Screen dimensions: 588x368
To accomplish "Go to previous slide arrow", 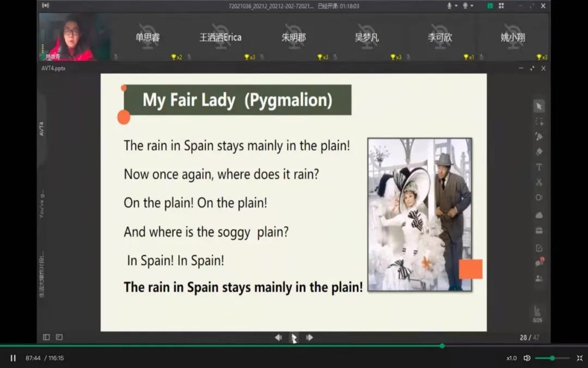I will (278, 337).
